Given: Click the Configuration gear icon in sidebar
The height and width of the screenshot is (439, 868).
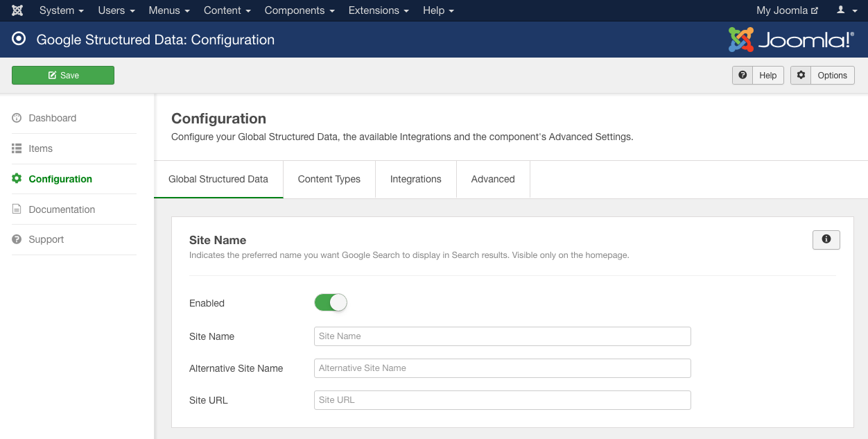Looking at the screenshot, I should pyautogui.click(x=17, y=179).
